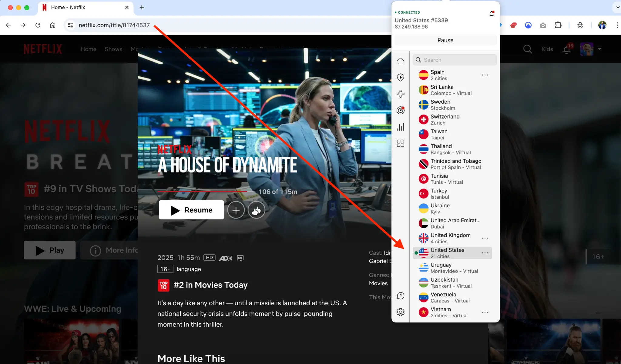
Task: Click the Pause VPN connection button
Action: 445,40
